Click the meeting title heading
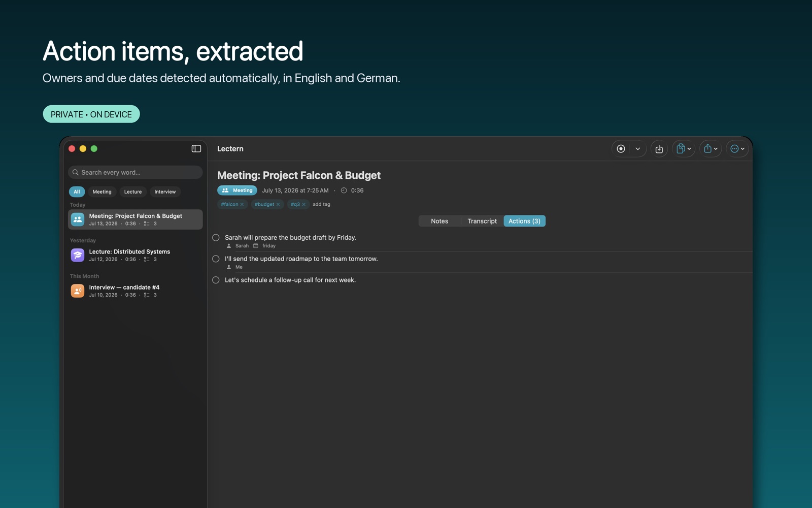The height and width of the screenshot is (508, 812). pos(299,175)
